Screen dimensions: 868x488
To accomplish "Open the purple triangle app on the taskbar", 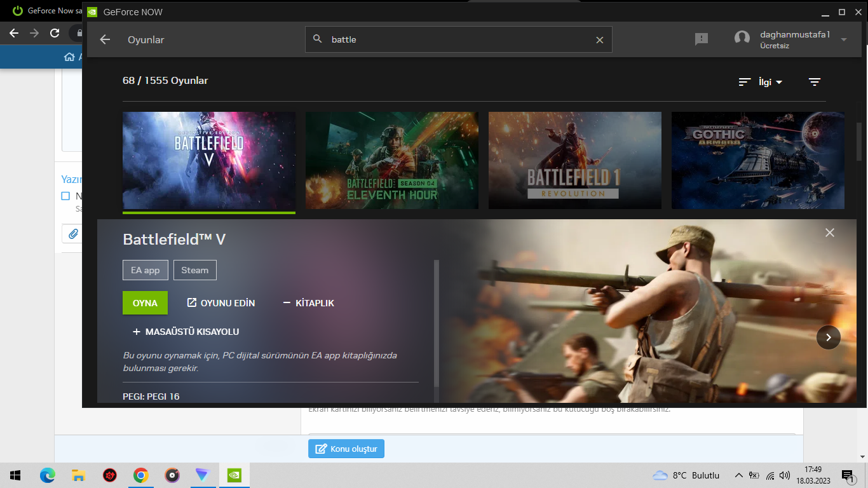I will click(x=203, y=475).
